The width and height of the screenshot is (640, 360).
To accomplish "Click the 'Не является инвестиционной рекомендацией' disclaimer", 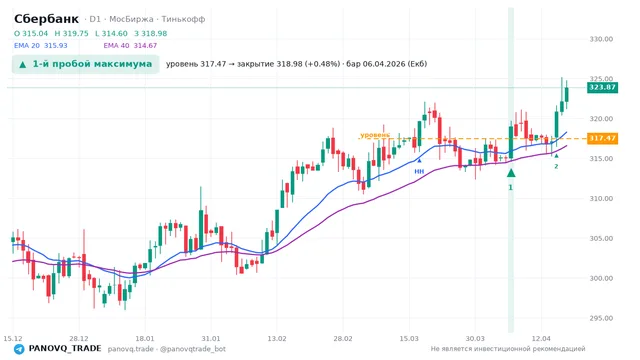I will tap(508, 349).
